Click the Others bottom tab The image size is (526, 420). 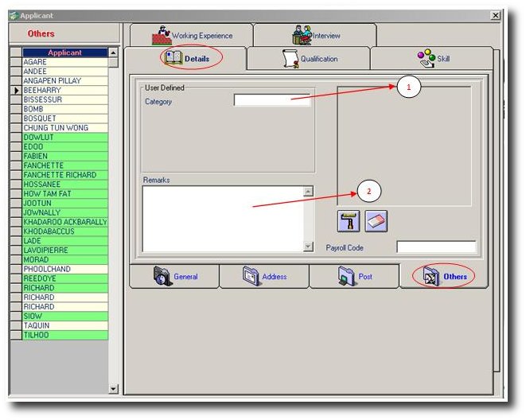pos(444,277)
